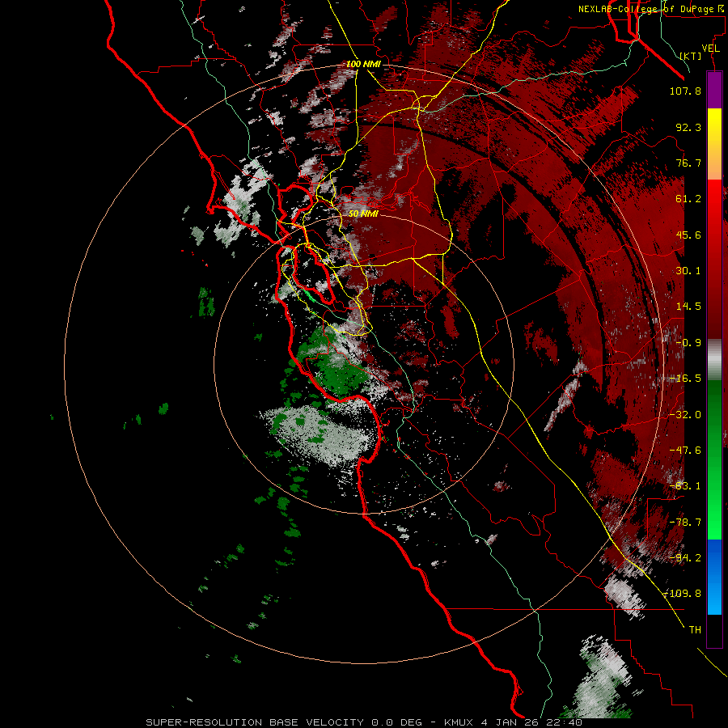Click the "[KT]" units label
The image size is (728, 728).
coord(691,56)
